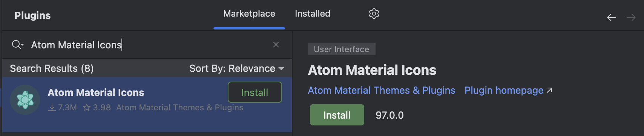Clear the search field with X
The width and height of the screenshot is (644, 136).
[276, 45]
